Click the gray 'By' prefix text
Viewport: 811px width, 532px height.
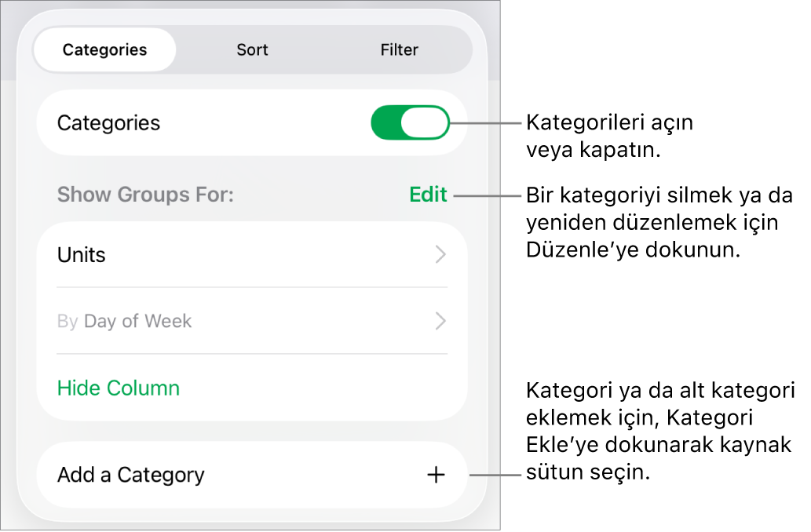pyautogui.click(x=68, y=321)
